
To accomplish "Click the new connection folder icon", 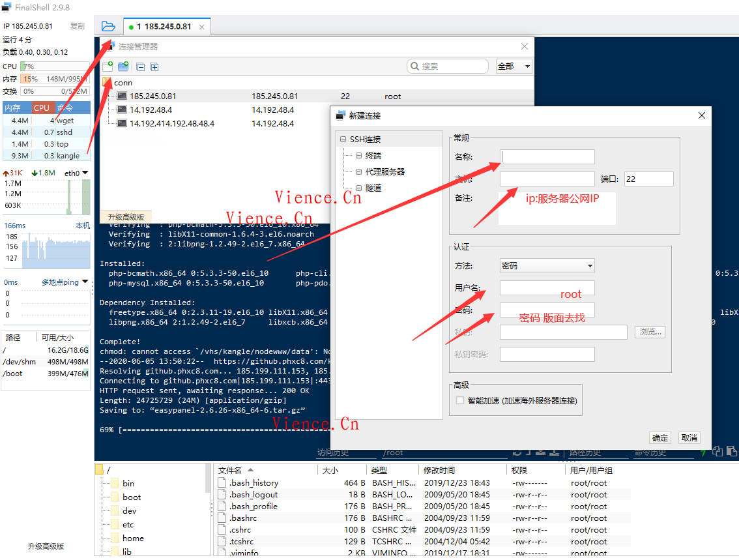I will (x=123, y=66).
